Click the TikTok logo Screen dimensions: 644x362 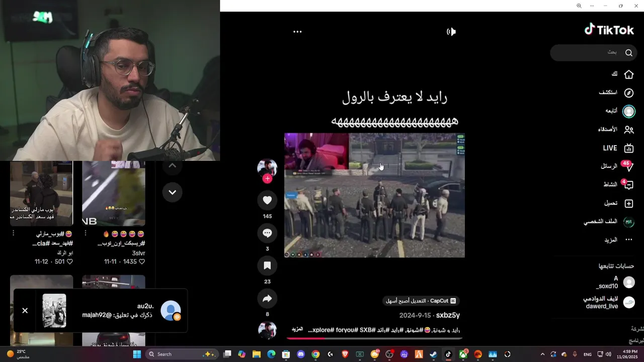(609, 30)
